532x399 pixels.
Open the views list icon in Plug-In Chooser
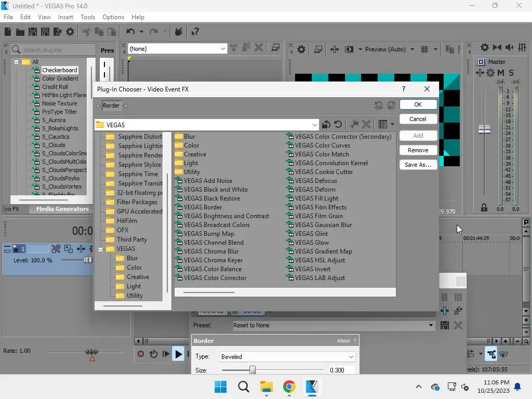pyautogui.click(x=383, y=125)
